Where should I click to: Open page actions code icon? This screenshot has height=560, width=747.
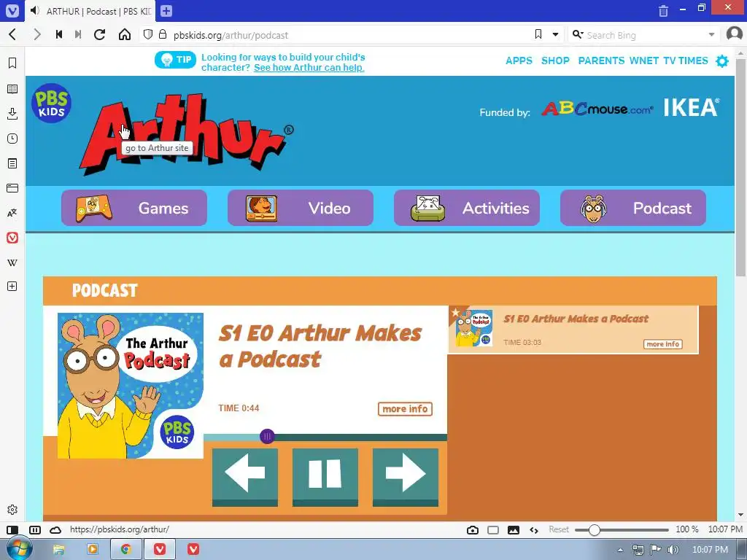(x=534, y=529)
